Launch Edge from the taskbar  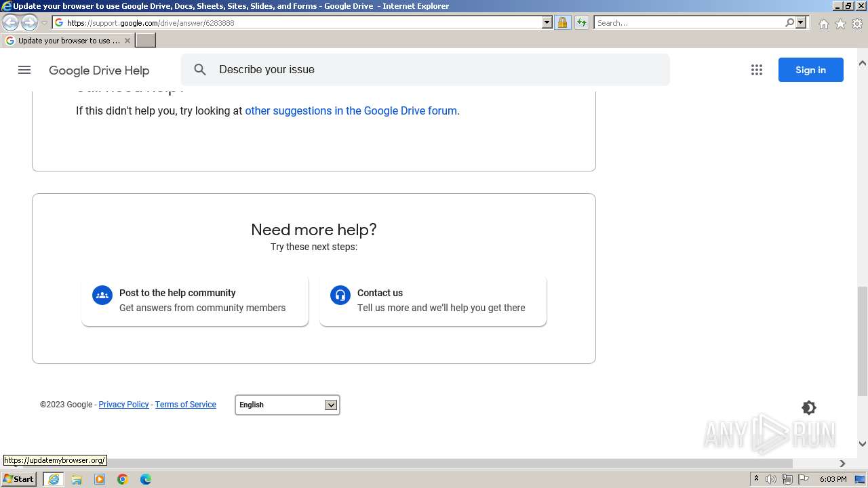pos(146,479)
